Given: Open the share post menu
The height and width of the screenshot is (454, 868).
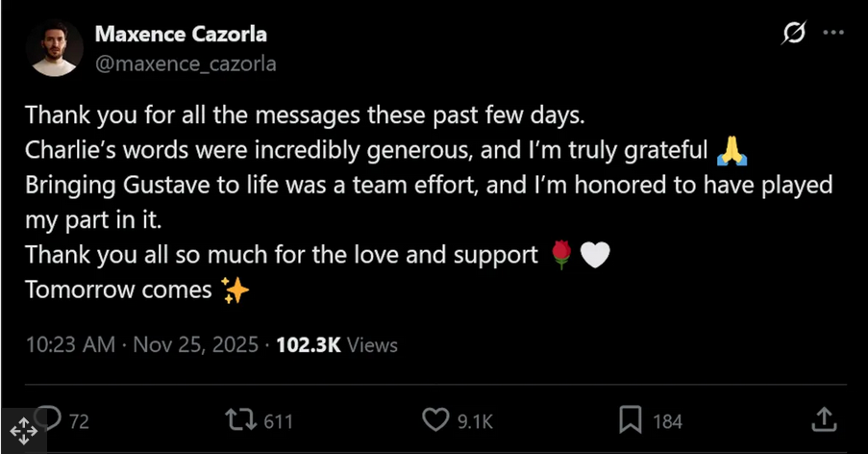Looking at the screenshot, I should (x=824, y=419).
